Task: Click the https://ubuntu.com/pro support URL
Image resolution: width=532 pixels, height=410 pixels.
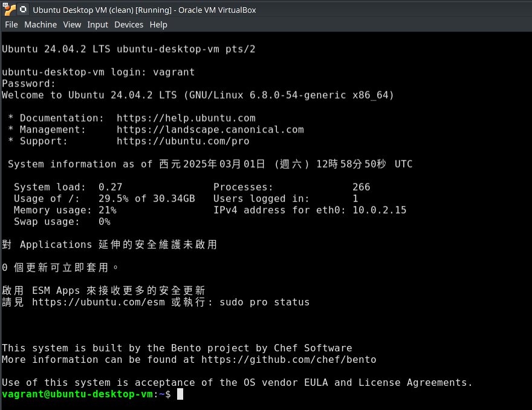Action: click(183, 141)
